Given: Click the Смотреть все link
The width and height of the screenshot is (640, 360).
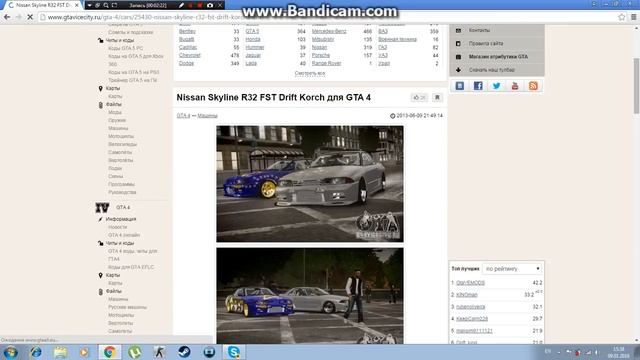Looking at the screenshot, I should (310, 73).
